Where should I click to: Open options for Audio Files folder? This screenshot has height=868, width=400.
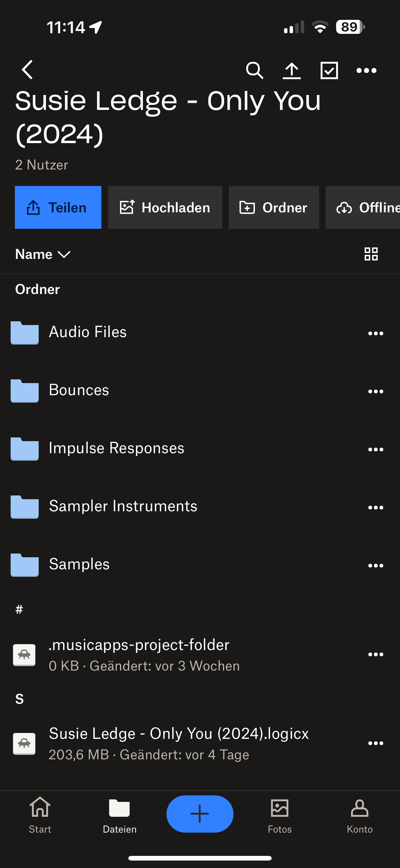(x=376, y=333)
